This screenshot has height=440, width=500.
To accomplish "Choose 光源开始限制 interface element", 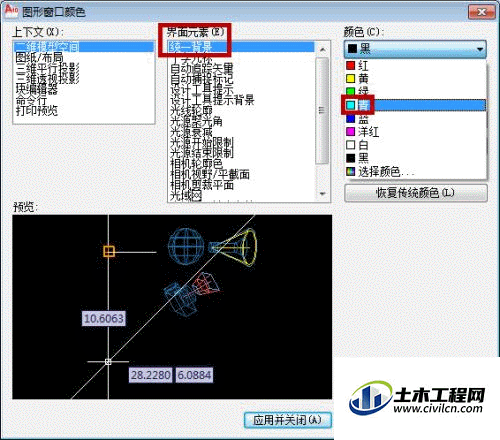I will pos(201,143).
